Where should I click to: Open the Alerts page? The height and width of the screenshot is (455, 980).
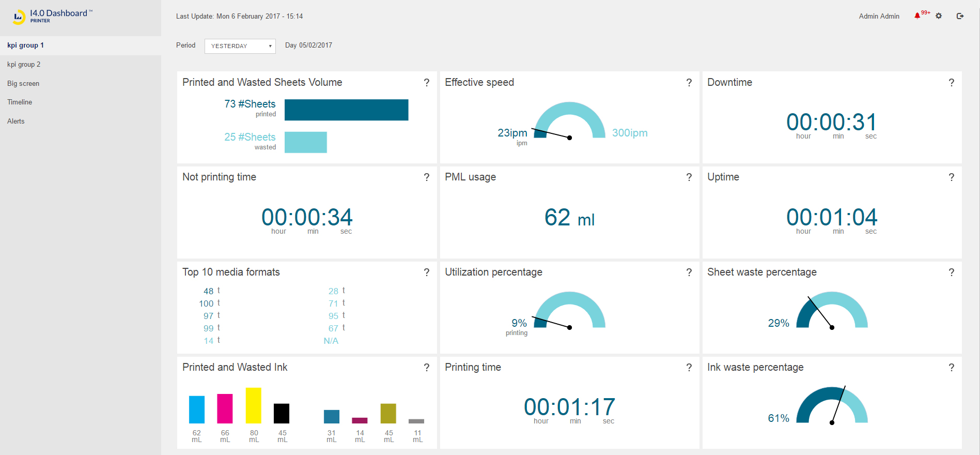(16, 122)
